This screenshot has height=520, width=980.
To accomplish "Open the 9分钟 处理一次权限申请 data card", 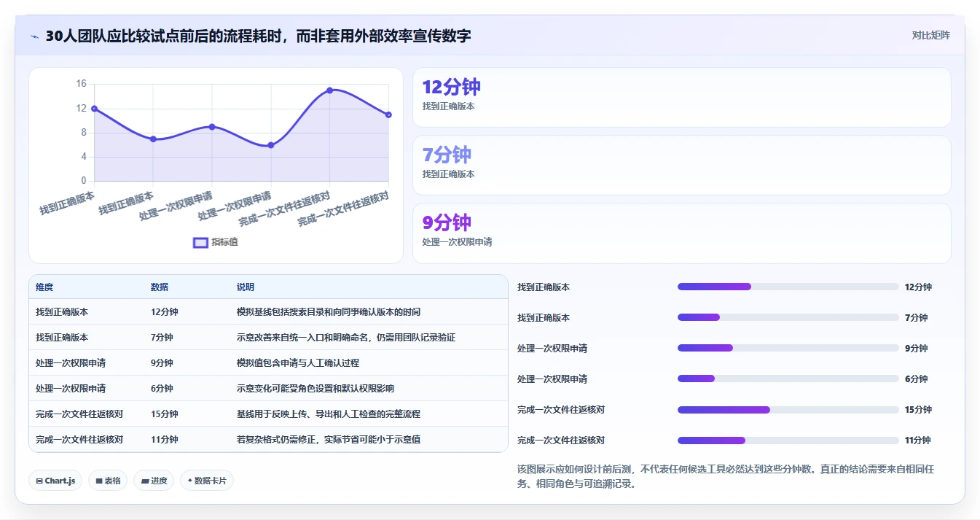I will click(681, 233).
